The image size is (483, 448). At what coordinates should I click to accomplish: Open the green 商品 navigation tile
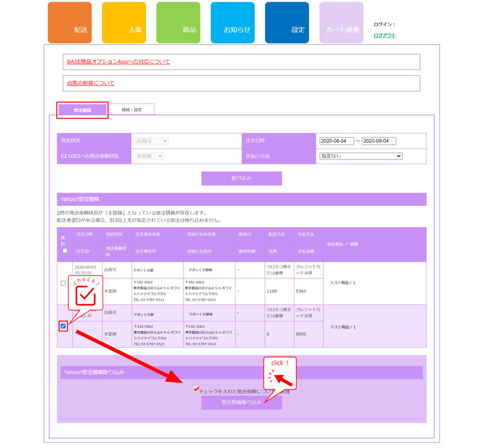click(178, 23)
